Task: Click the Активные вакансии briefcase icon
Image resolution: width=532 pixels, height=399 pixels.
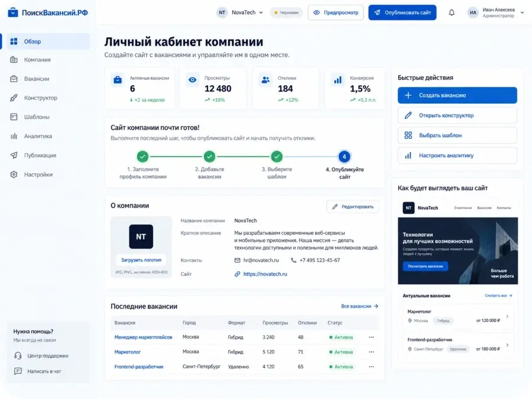Action: point(118,80)
